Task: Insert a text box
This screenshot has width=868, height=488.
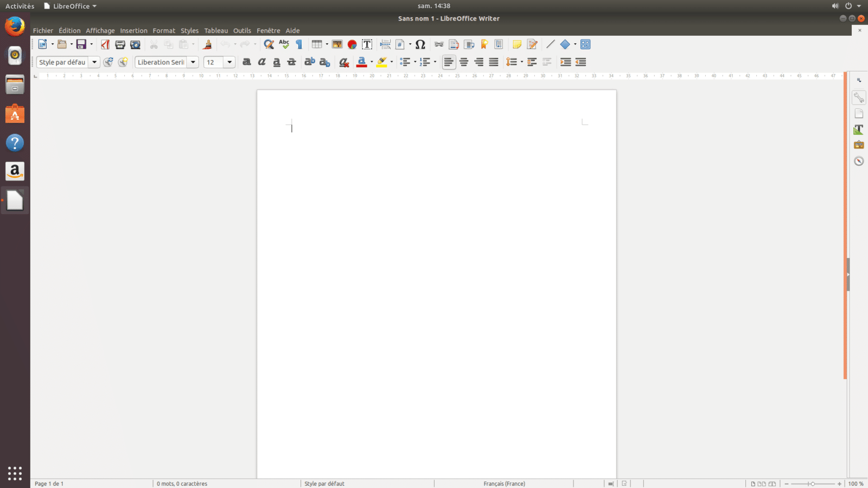Action: (x=367, y=44)
